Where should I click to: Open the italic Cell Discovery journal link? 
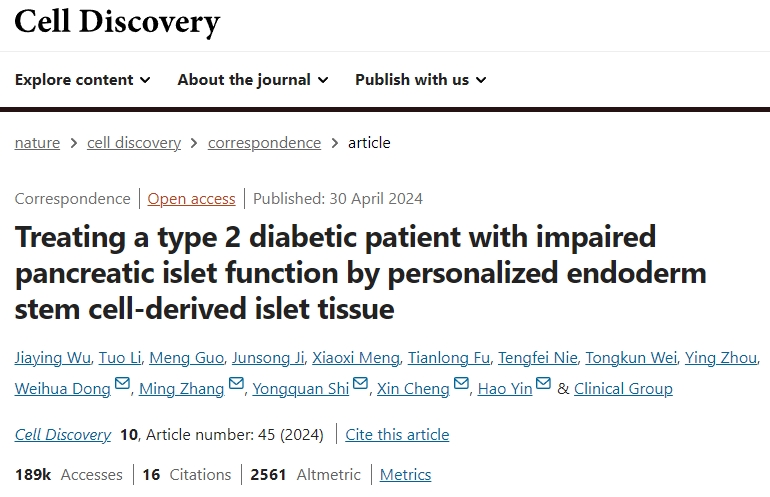(x=62, y=435)
